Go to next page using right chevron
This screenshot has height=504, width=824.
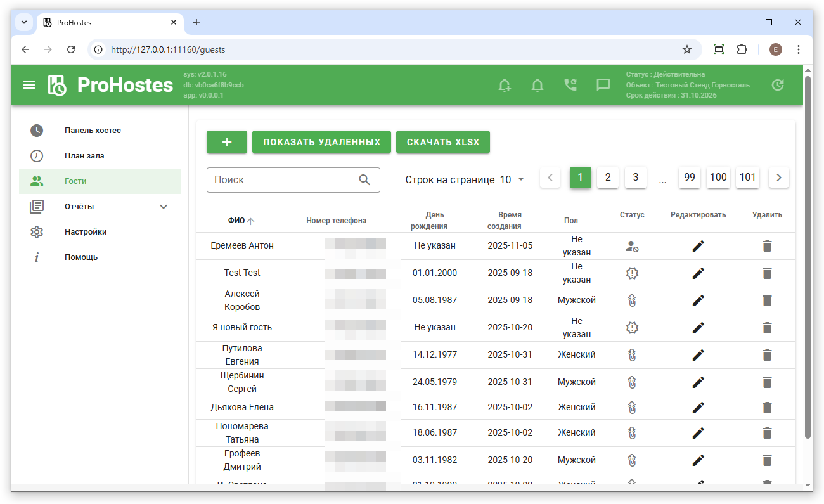pyautogui.click(x=778, y=178)
